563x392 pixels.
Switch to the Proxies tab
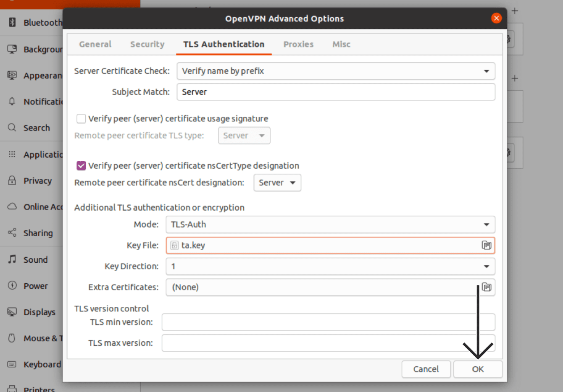click(298, 44)
